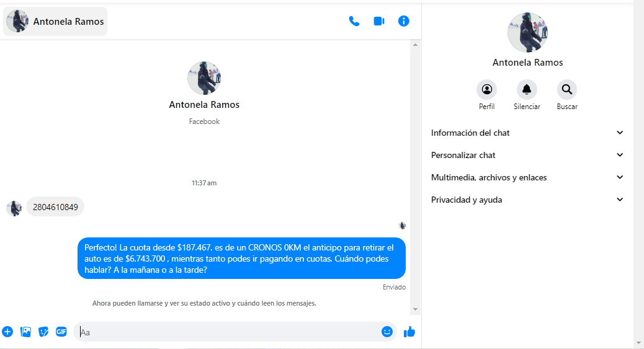Expand Información del chat section
The image size is (644, 349).
click(527, 133)
